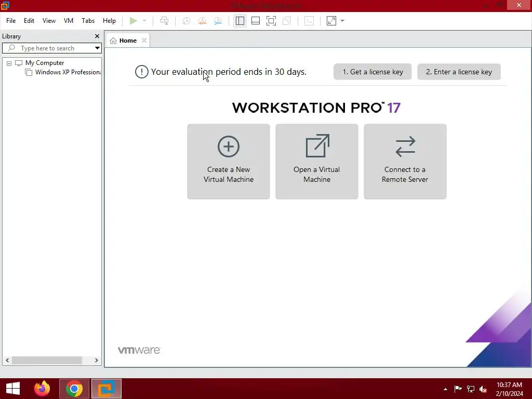Image resolution: width=532 pixels, height=399 pixels.
Task: Close the Home tab
Action: pos(144,41)
